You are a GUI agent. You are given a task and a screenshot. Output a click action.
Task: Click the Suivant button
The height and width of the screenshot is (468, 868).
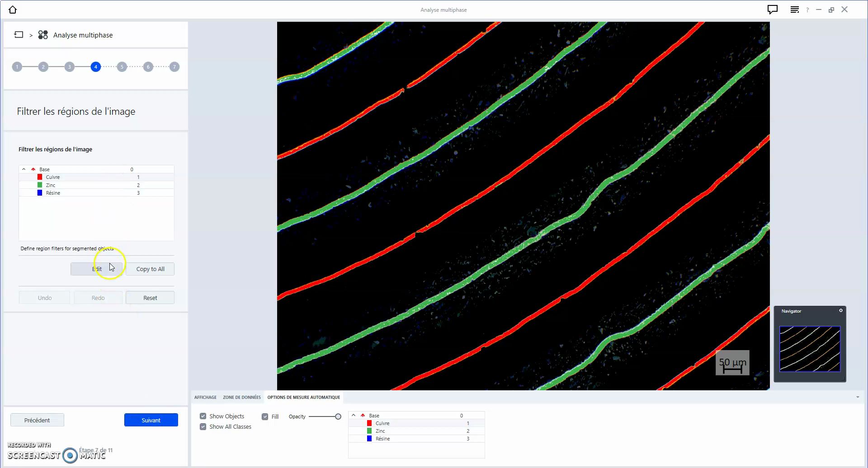[x=151, y=420]
